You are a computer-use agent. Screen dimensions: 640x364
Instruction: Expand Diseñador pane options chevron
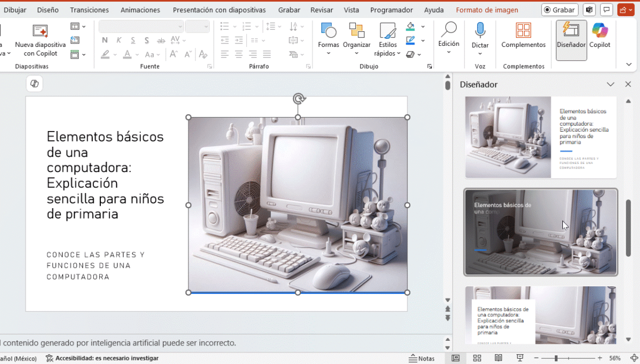point(610,85)
